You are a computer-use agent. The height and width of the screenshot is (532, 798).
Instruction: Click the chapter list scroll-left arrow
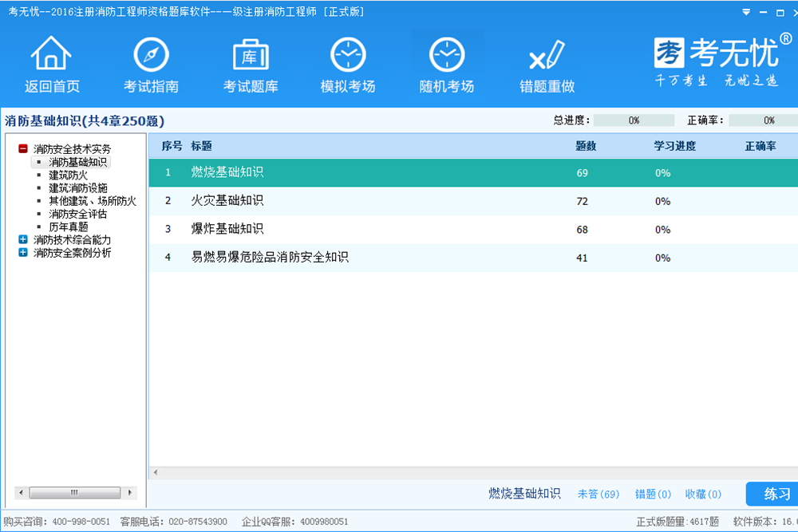(x=156, y=472)
